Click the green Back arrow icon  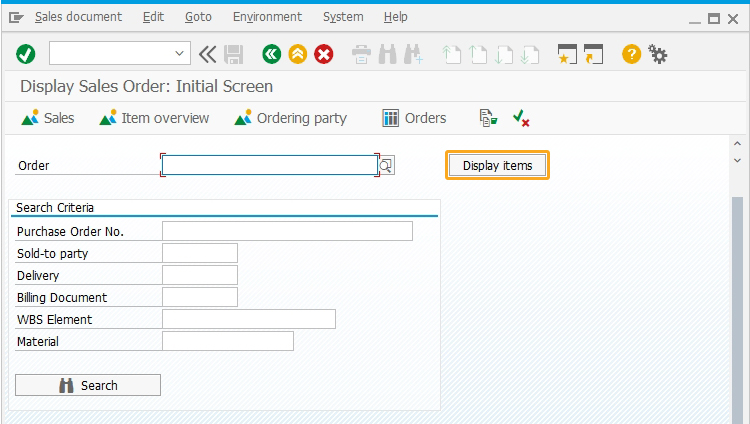[272, 54]
